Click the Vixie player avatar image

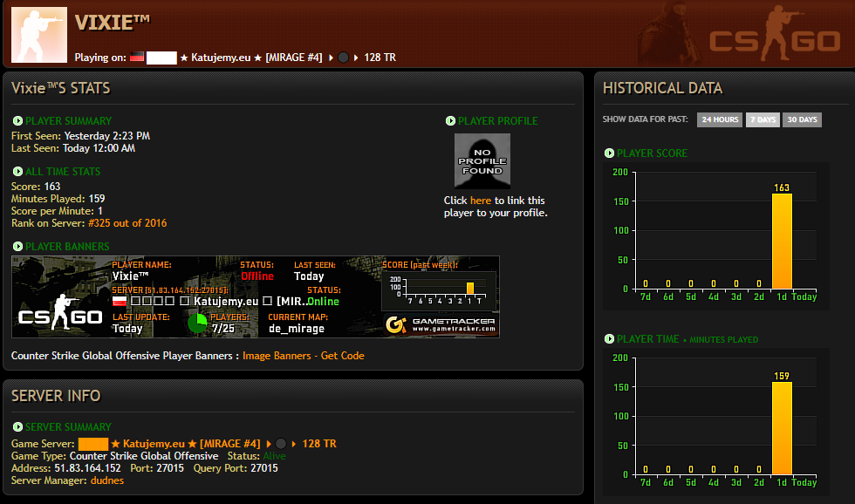[39, 35]
